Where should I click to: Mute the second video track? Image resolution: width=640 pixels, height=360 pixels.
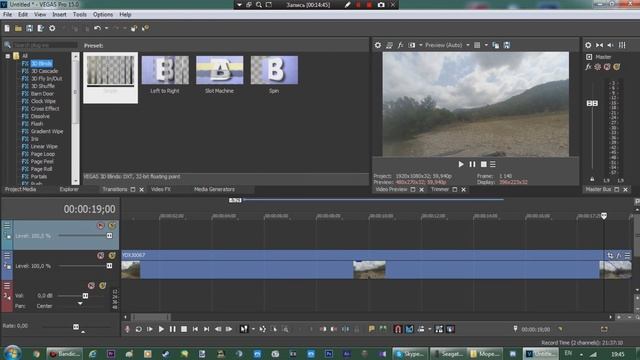pos(100,256)
